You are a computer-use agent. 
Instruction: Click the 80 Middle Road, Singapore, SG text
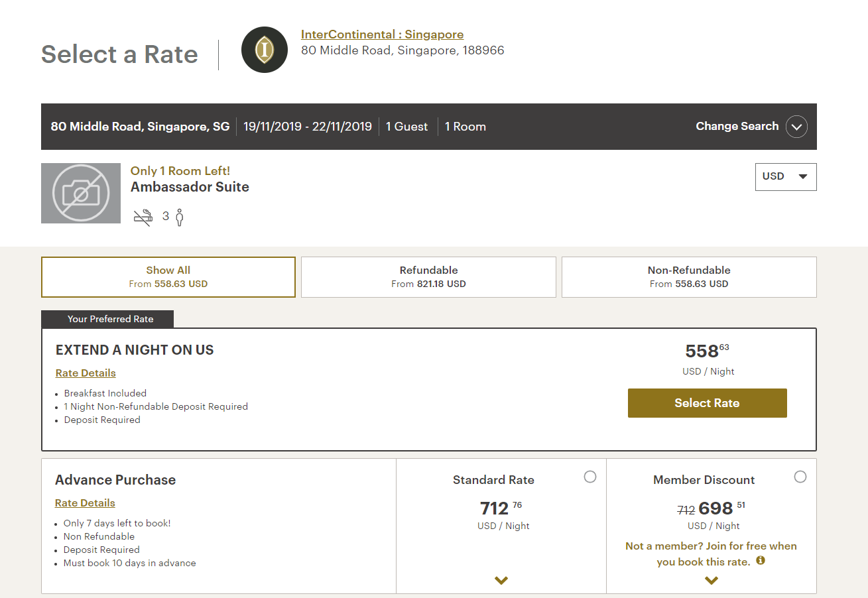point(140,127)
